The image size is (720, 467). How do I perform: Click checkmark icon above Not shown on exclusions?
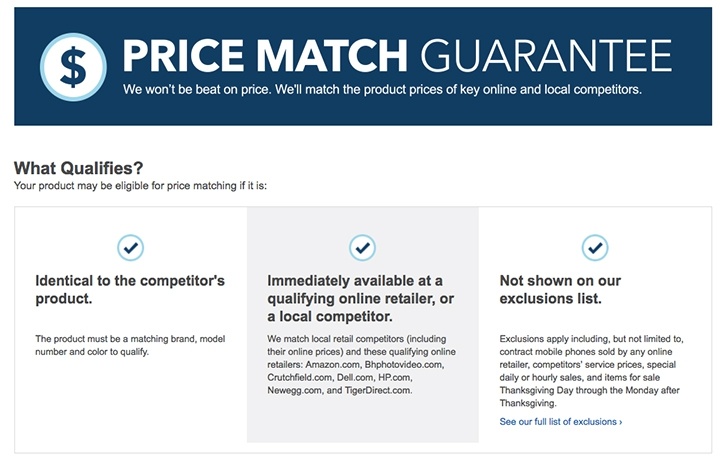(x=595, y=248)
